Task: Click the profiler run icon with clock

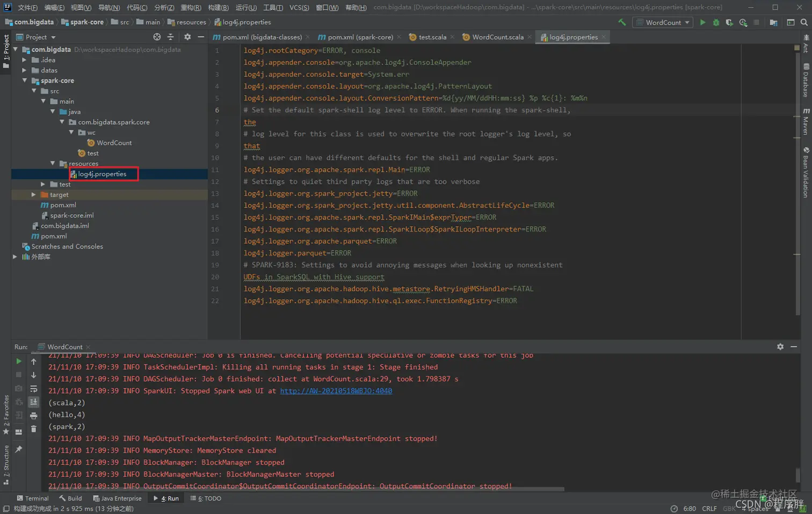Action: point(743,22)
